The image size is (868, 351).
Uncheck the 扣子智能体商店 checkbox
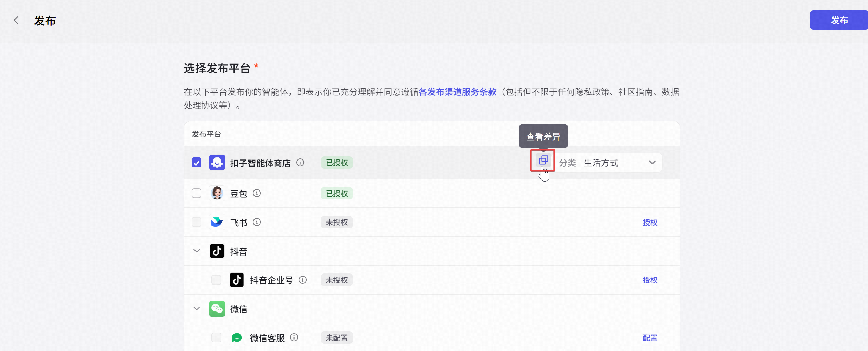pyautogui.click(x=197, y=163)
